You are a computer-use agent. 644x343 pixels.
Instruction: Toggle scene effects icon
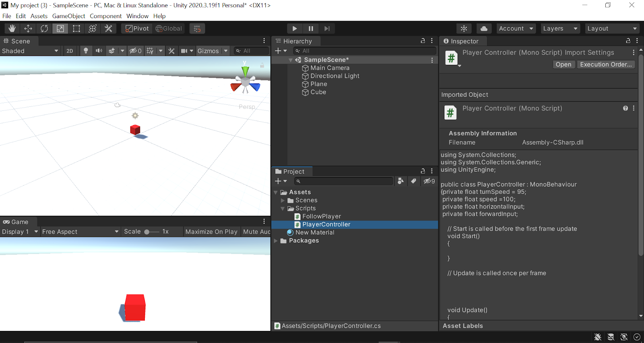[112, 51]
